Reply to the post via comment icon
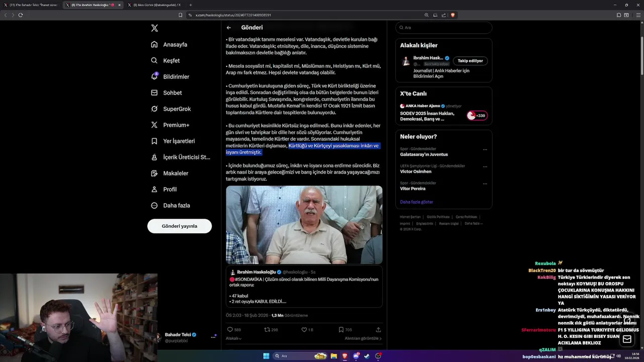Image resolution: width=644 pixels, height=362 pixels. point(230,329)
